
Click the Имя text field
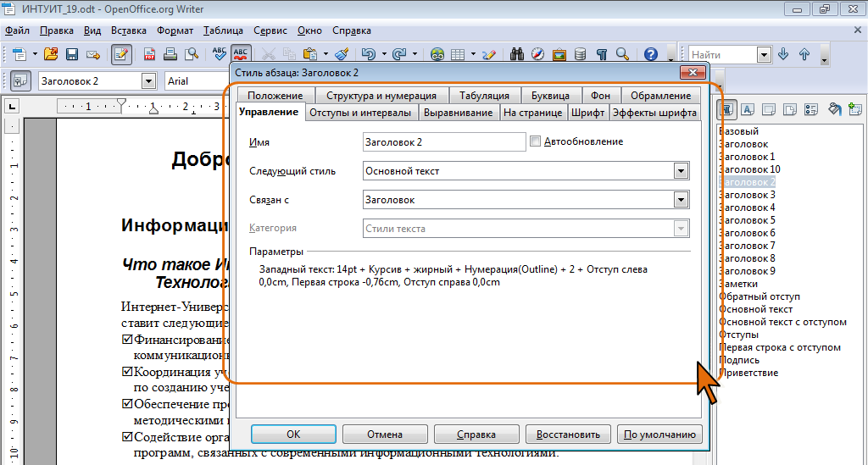[444, 142]
